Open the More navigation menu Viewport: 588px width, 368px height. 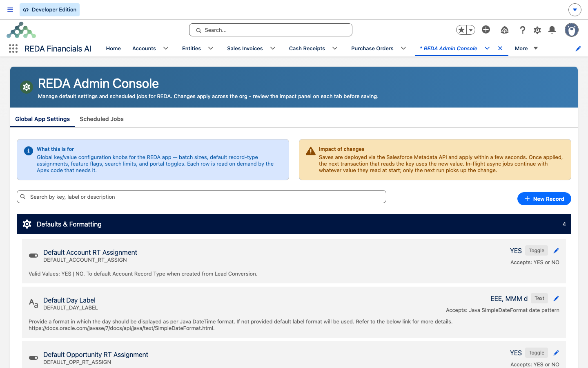coord(526,48)
